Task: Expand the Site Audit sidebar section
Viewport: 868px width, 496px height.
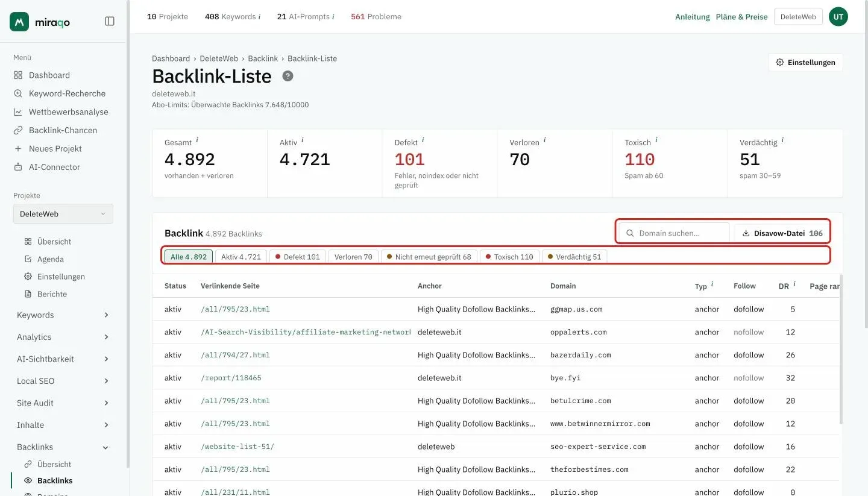Action: coord(63,403)
